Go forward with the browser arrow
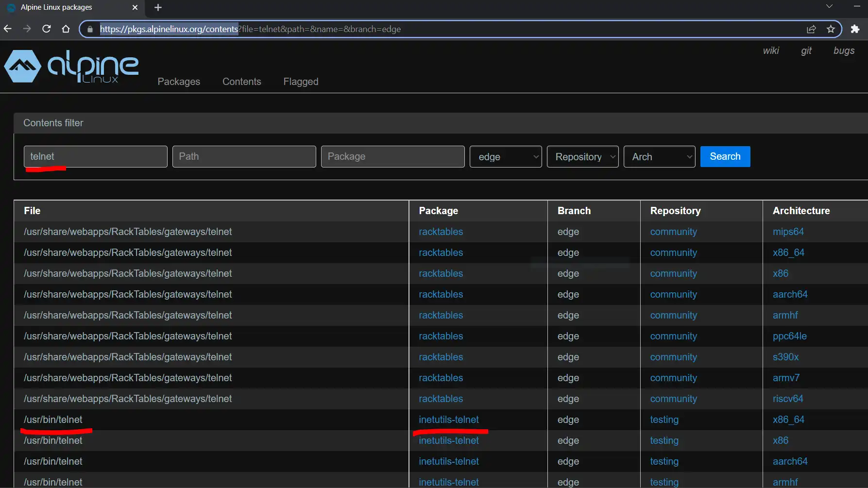Image resolution: width=868 pixels, height=488 pixels. click(x=27, y=29)
